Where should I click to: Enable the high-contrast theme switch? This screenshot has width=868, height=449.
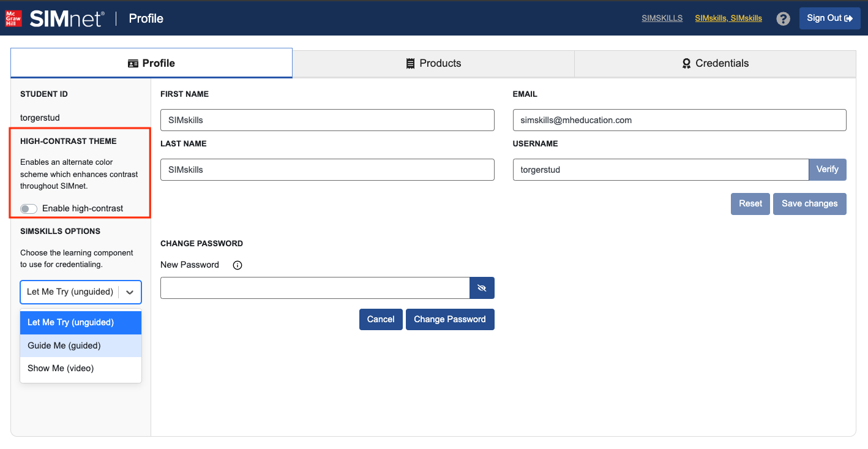29,209
